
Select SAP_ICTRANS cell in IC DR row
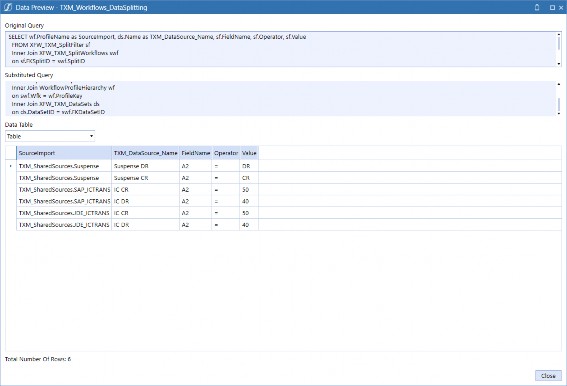point(64,201)
